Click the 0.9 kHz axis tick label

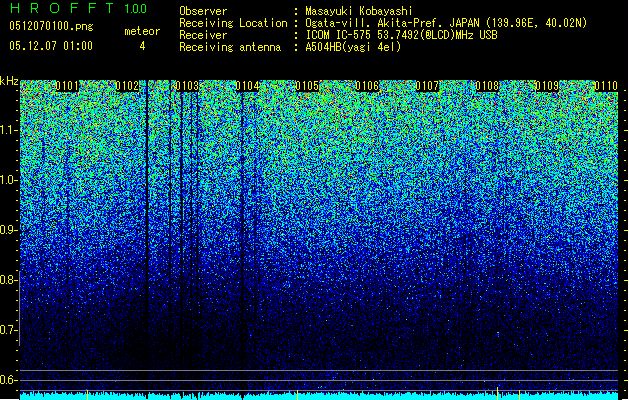click(9, 230)
